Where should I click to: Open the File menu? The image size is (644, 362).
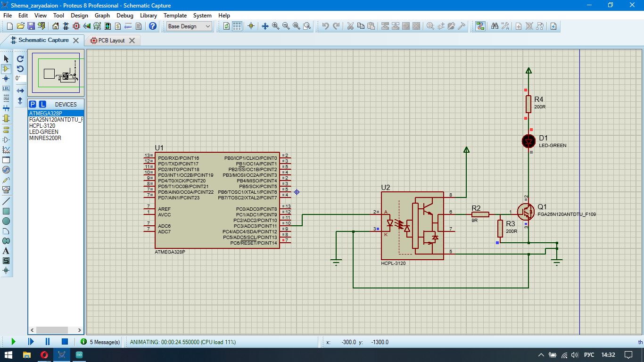[8, 16]
